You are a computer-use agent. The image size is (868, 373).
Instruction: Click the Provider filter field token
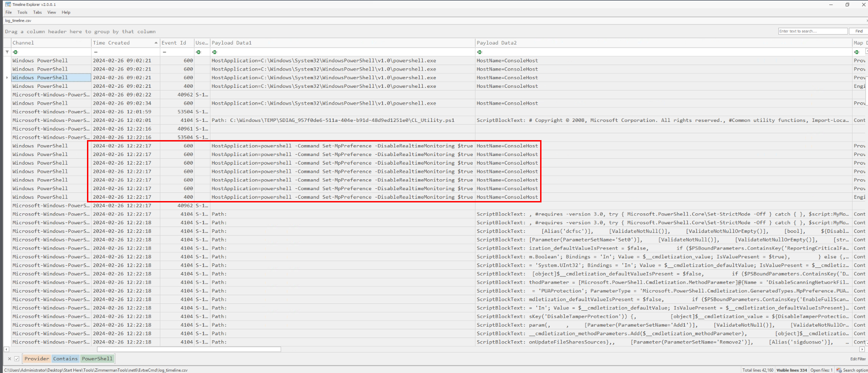point(37,358)
